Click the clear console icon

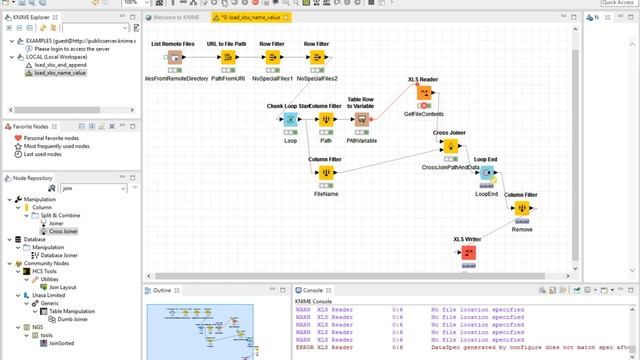(542, 290)
